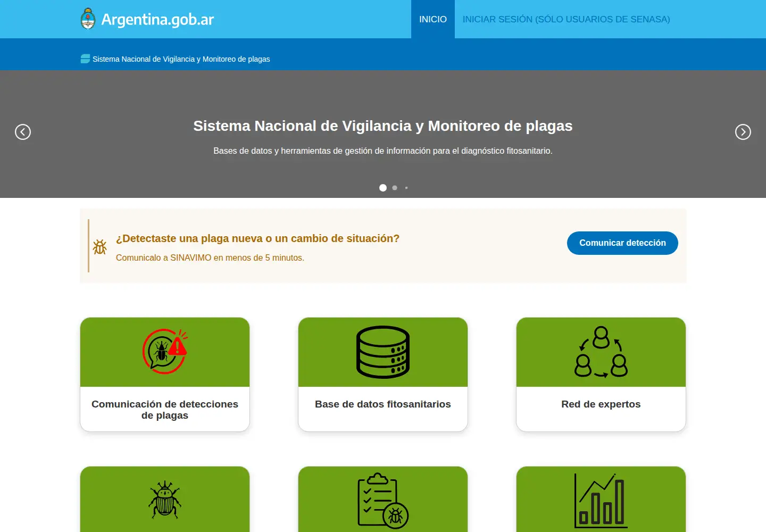Click the Argentina.gob.ar logo
Screen dimensions: 766x532
(x=147, y=19)
